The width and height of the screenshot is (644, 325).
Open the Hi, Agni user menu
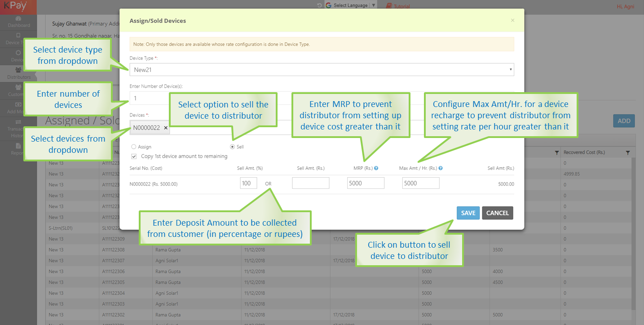click(x=625, y=6)
